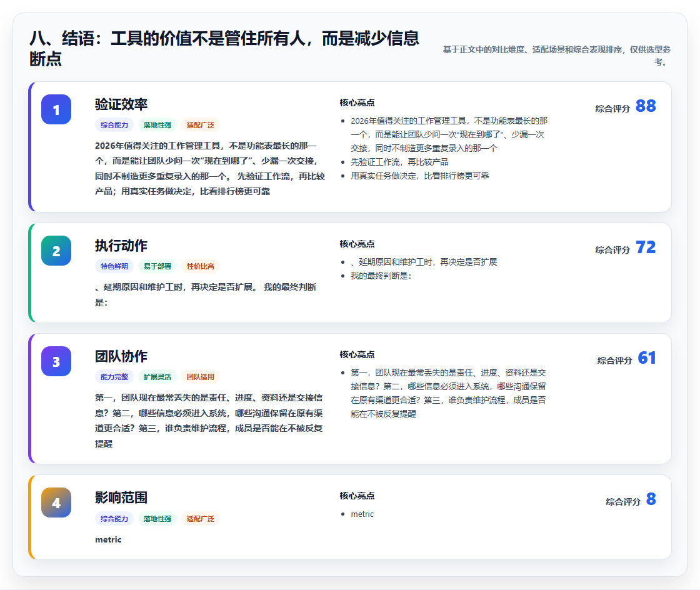Click the 适配广泛 tag under 验证效率
This screenshot has width=700, height=590.
[201, 125]
